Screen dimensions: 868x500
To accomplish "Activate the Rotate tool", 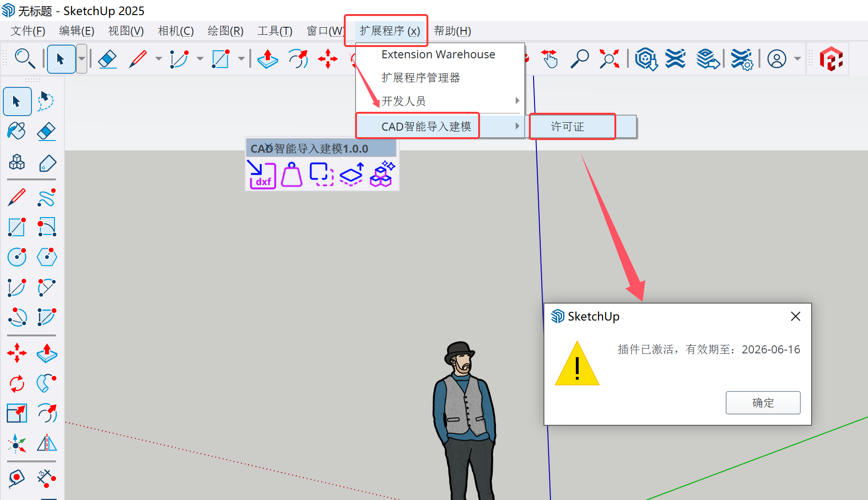I will coord(17,383).
